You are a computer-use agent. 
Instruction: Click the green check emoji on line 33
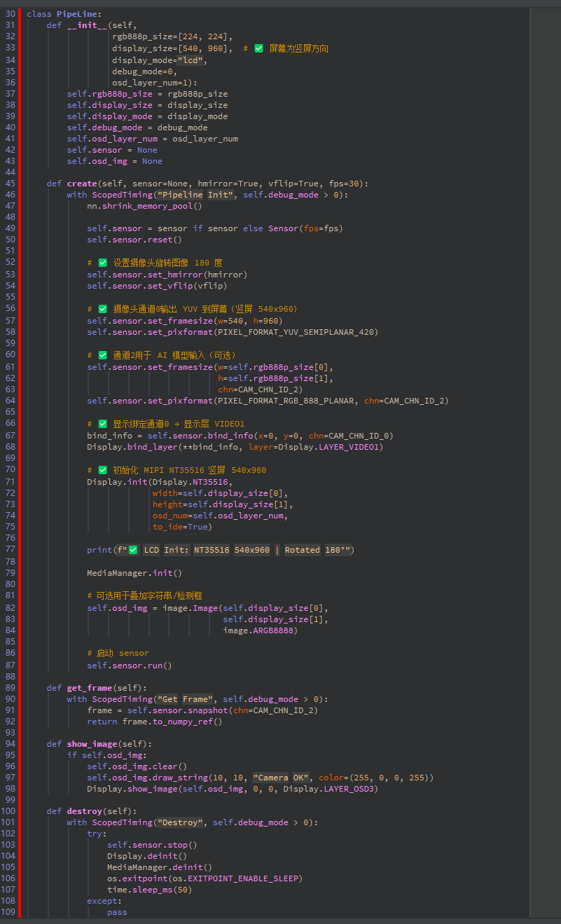pyautogui.click(x=258, y=49)
